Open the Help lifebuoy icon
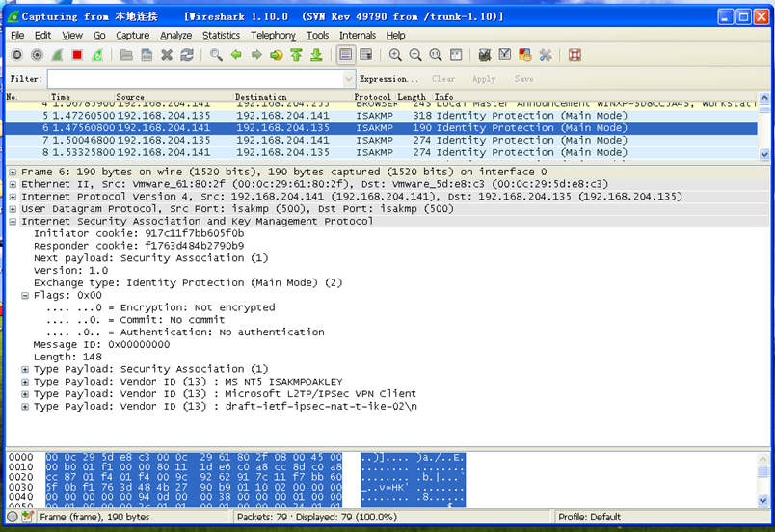 click(x=575, y=55)
